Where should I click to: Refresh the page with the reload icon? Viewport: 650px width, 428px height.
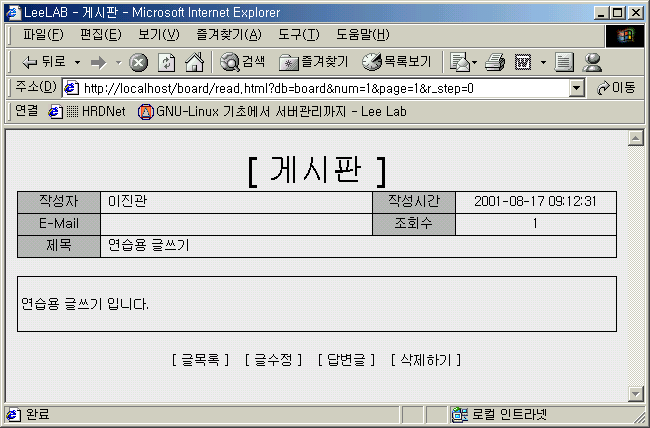(x=166, y=62)
